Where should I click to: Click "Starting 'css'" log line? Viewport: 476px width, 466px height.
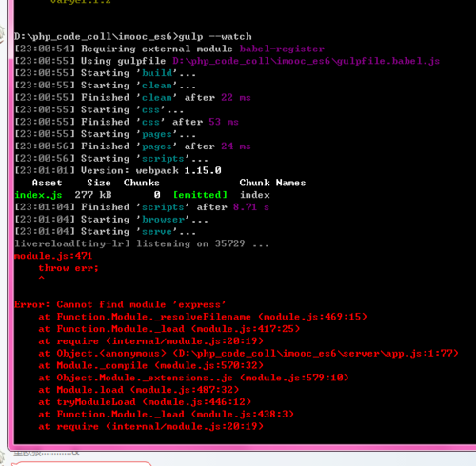pyautogui.click(x=99, y=109)
